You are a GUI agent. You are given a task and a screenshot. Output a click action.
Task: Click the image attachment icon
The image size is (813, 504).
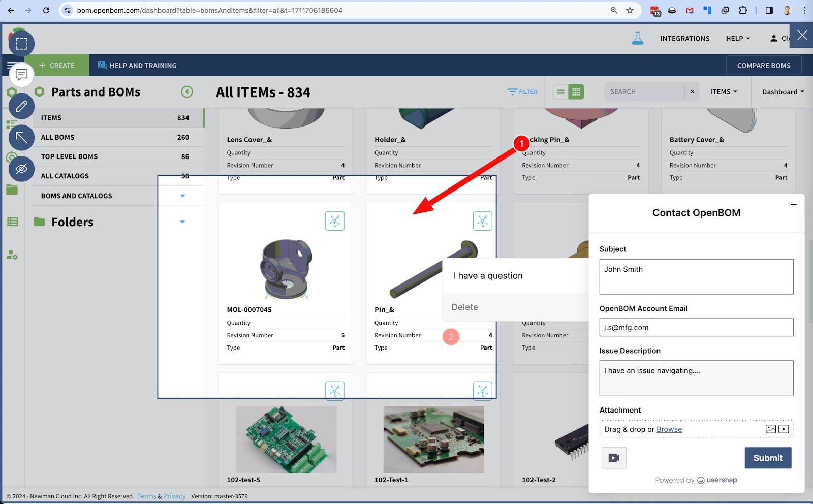coord(771,429)
